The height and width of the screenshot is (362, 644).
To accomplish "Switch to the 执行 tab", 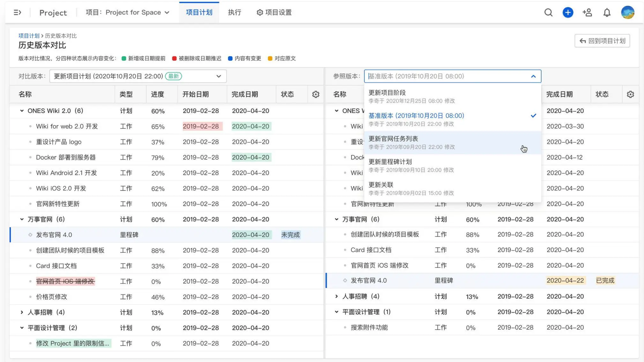I will [x=234, y=13].
